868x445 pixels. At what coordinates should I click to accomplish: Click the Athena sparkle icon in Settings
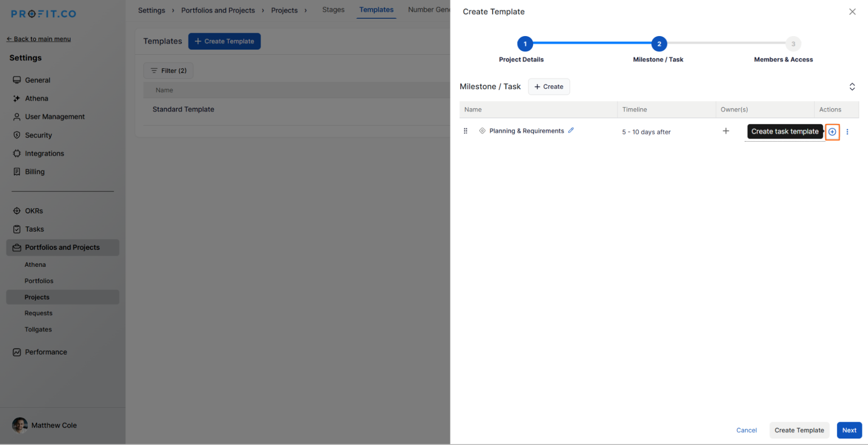17,98
